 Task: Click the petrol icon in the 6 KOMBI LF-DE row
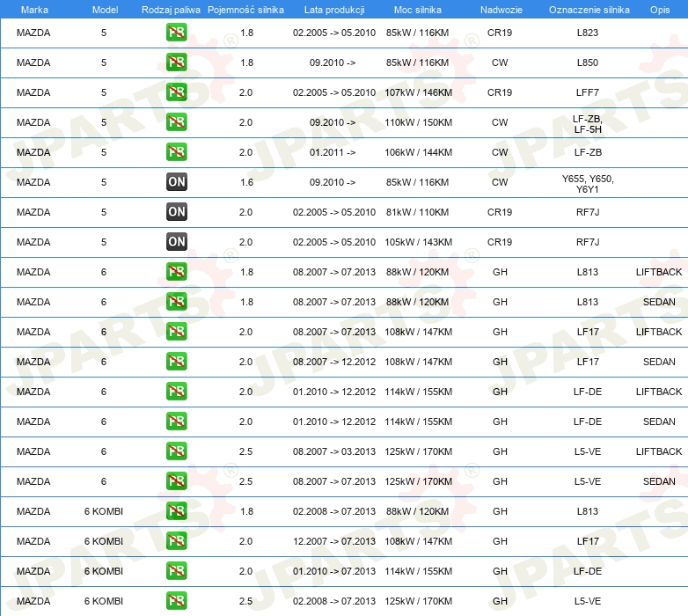176,570
